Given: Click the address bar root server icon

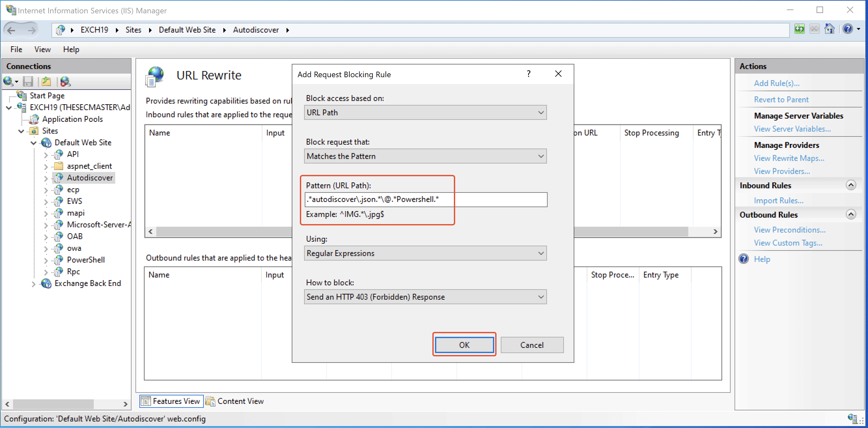Looking at the screenshot, I should click(x=60, y=30).
